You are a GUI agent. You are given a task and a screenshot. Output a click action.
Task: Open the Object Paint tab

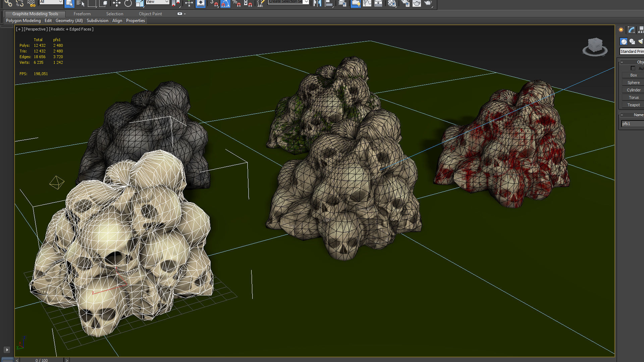point(150,14)
